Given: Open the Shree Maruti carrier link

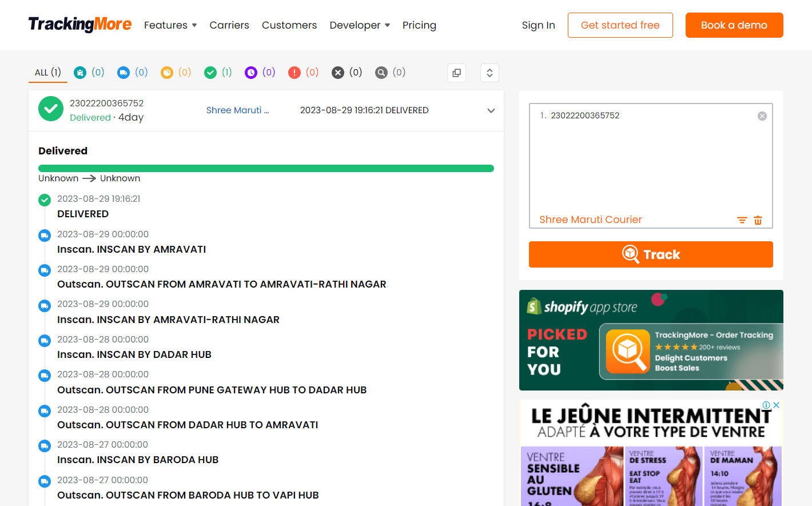Looking at the screenshot, I should tap(237, 110).
